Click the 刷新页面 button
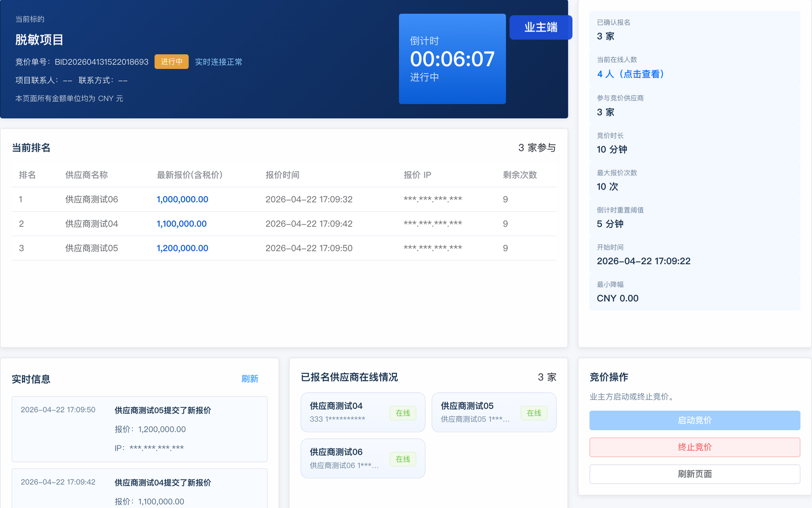 tap(694, 474)
